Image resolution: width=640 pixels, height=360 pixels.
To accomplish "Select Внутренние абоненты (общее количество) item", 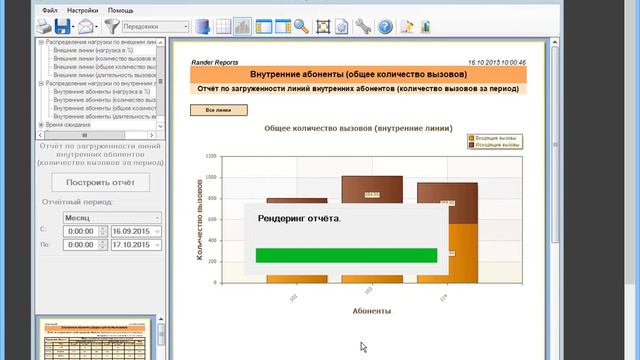I will point(104,108).
